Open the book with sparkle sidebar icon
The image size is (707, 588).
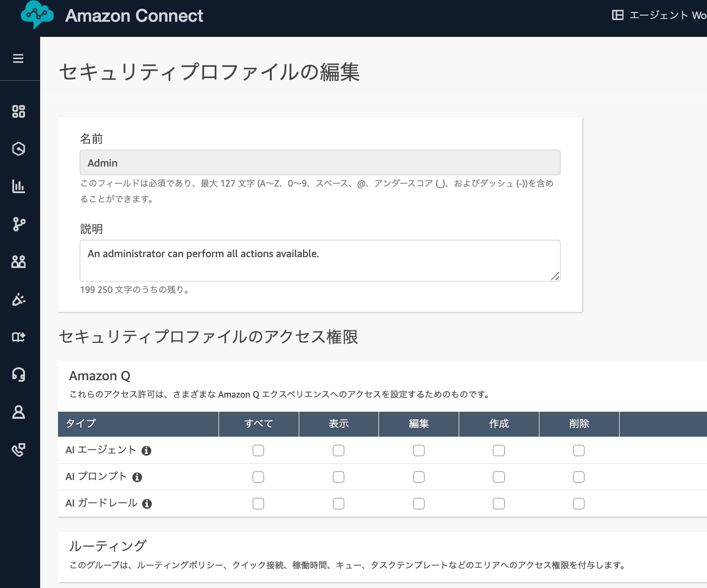click(x=18, y=337)
